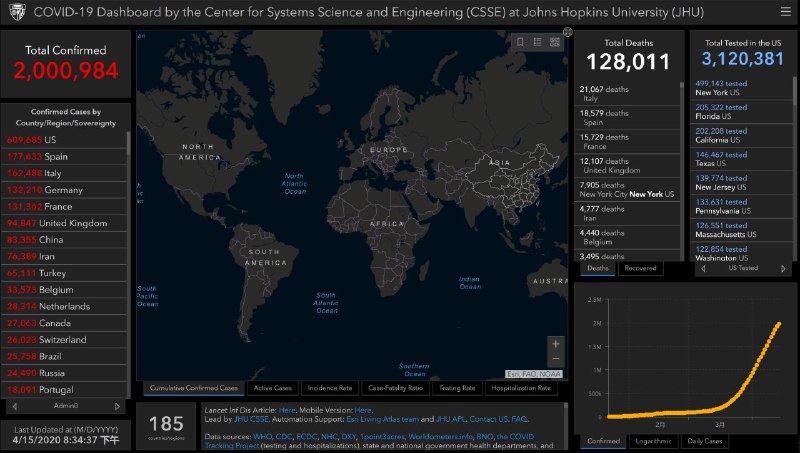Open the CDC data source link
The width and height of the screenshot is (800, 453).
[284, 437]
